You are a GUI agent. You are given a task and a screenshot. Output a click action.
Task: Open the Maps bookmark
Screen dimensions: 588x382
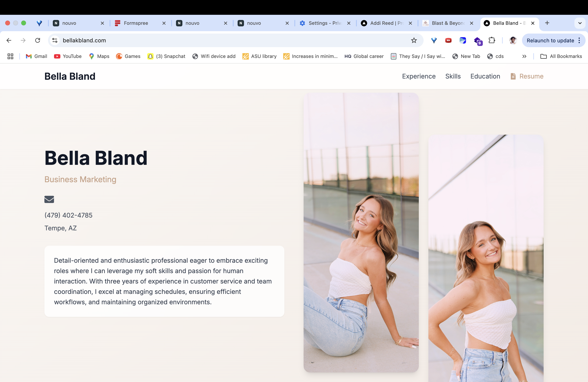coord(99,56)
